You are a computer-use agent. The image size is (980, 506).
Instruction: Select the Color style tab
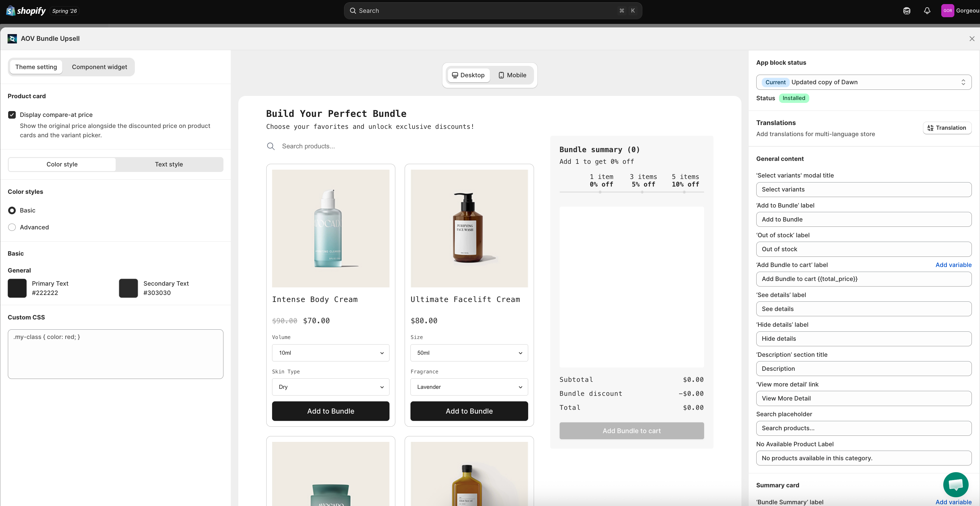62,164
